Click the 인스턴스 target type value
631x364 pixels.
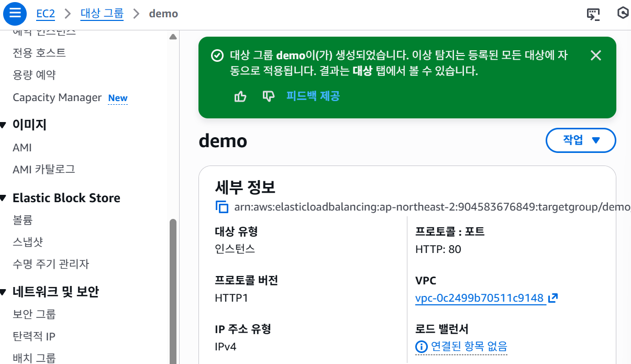(x=235, y=249)
